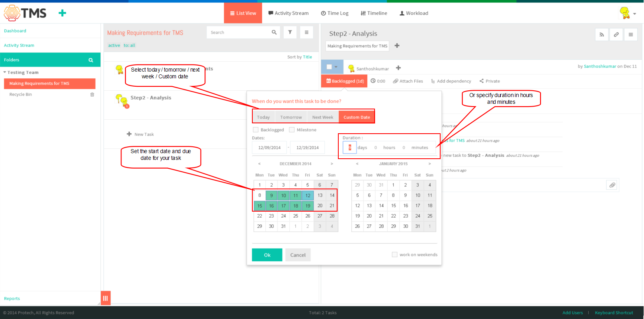This screenshot has height=319, width=644.
Task: Click the previous arrow on January 2015 calendar
Action: point(357,164)
